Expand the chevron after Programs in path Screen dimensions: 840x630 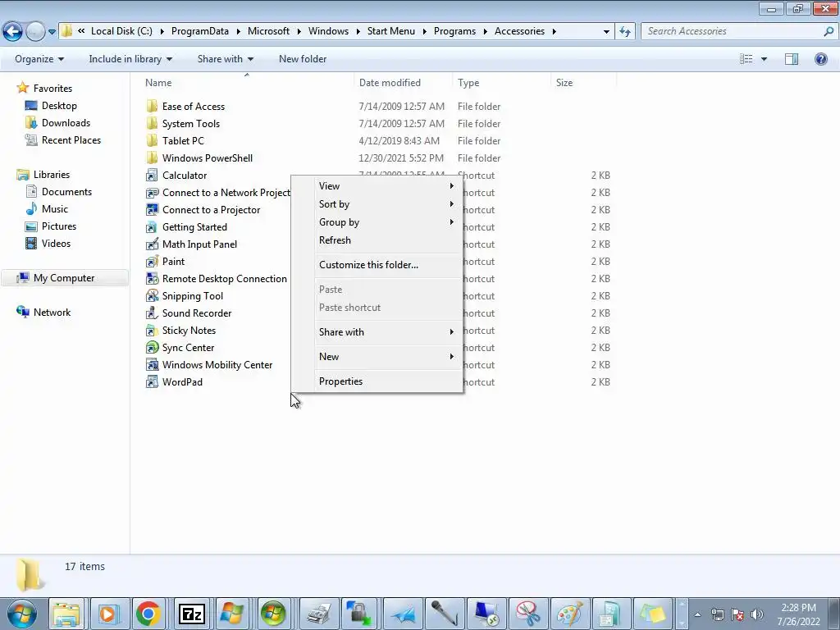pos(485,31)
